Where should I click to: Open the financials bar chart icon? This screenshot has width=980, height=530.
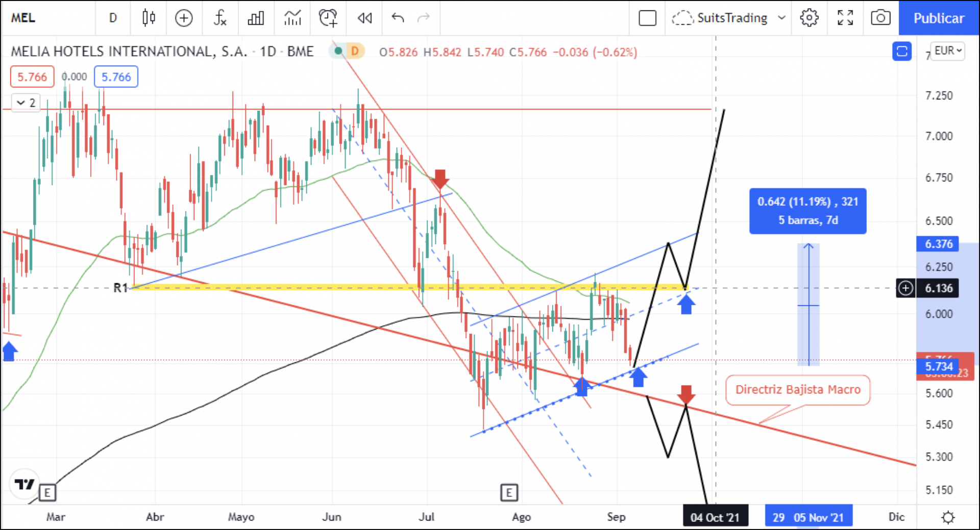(256, 18)
